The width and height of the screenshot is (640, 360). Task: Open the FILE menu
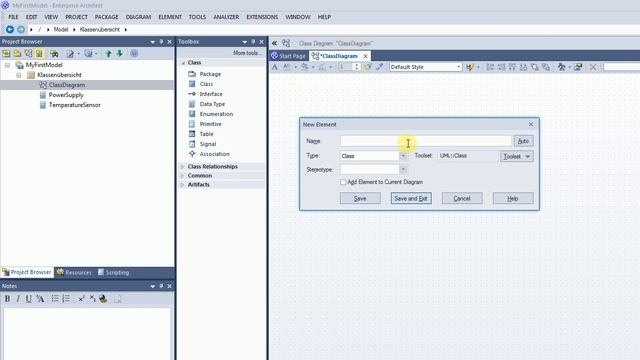coord(13,17)
